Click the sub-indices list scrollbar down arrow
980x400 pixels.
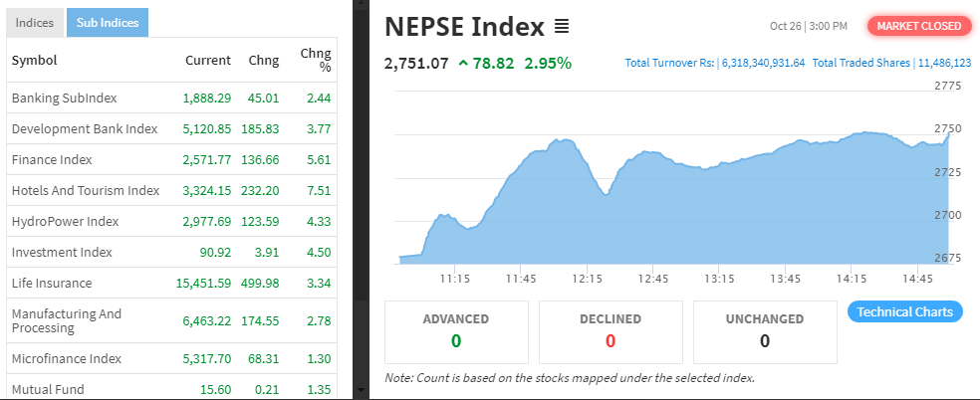pos(359,391)
